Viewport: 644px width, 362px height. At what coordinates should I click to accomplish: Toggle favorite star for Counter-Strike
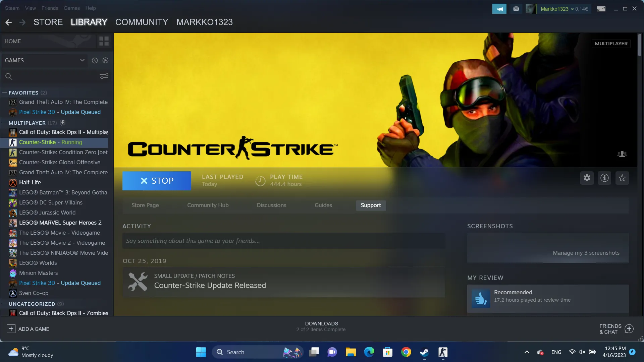622,178
